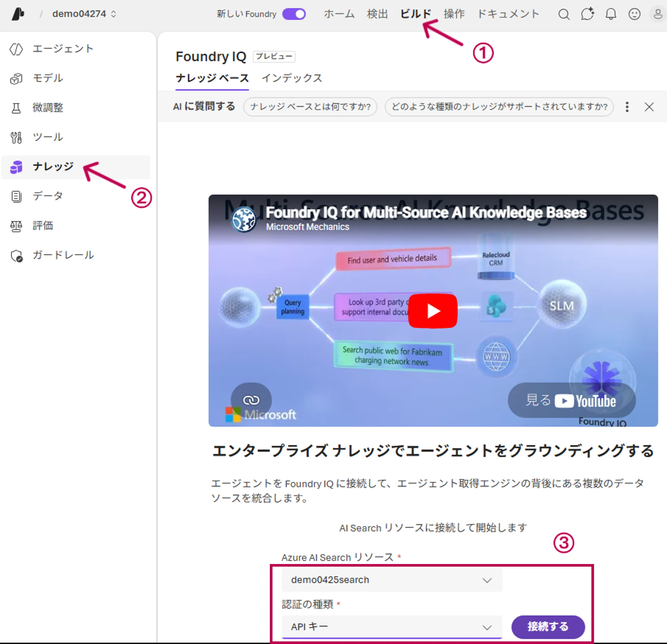Open the ドキュメント menu item
Image resolution: width=667 pixels, height=644 pixels.
pyautogui.click(x=508, y=14)
